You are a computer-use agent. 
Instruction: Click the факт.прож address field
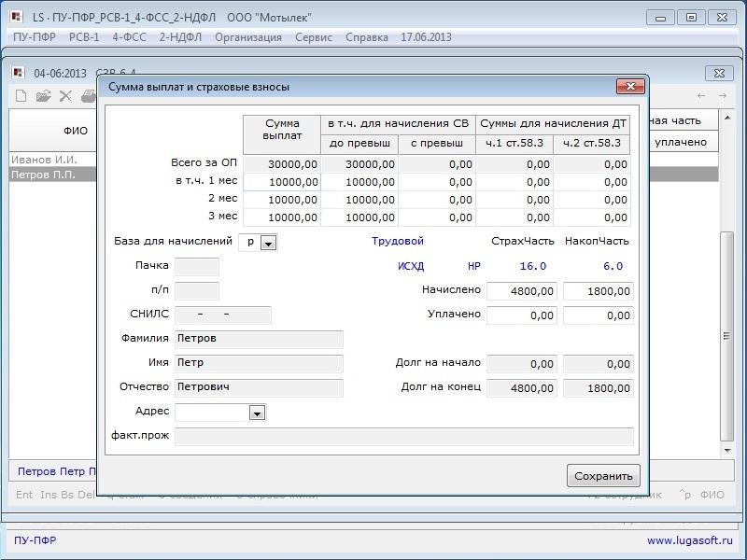[404, 436]
